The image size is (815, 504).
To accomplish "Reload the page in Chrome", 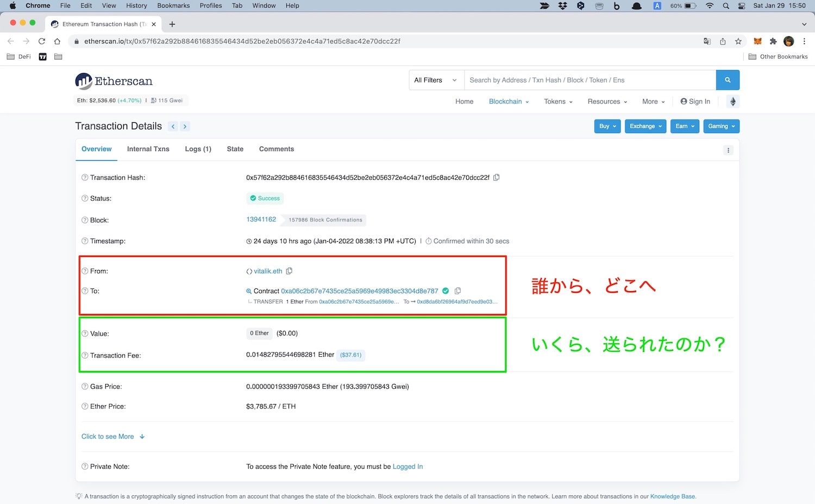I will [x=41, y=41].
